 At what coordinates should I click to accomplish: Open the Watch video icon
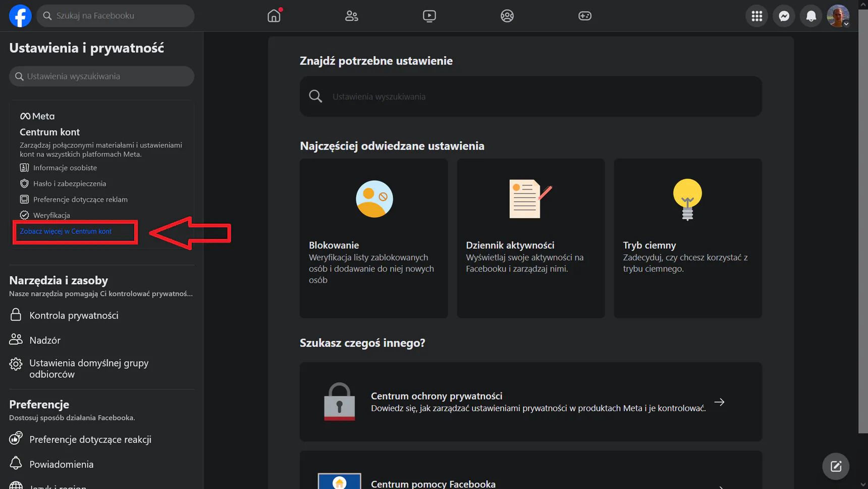click(429, 16)
